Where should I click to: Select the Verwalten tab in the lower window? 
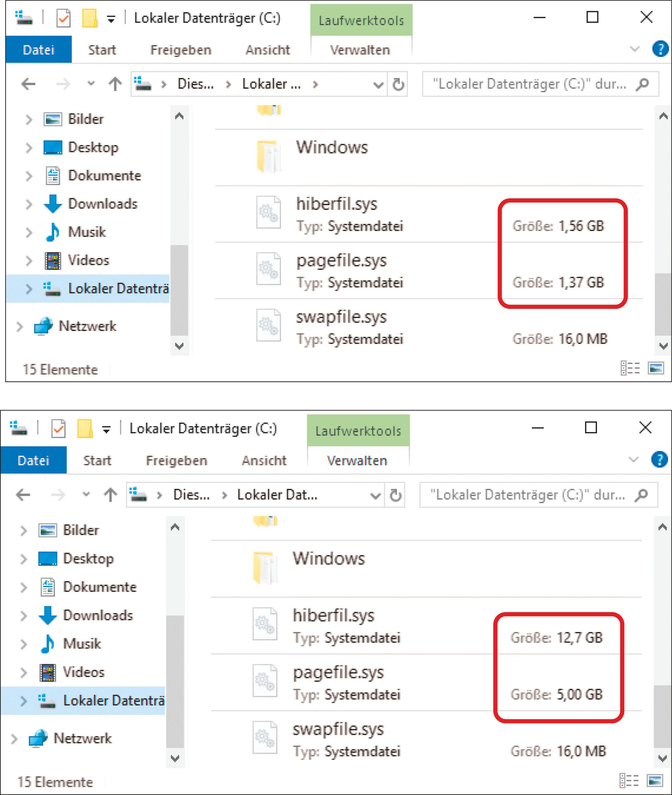point(357,461)
